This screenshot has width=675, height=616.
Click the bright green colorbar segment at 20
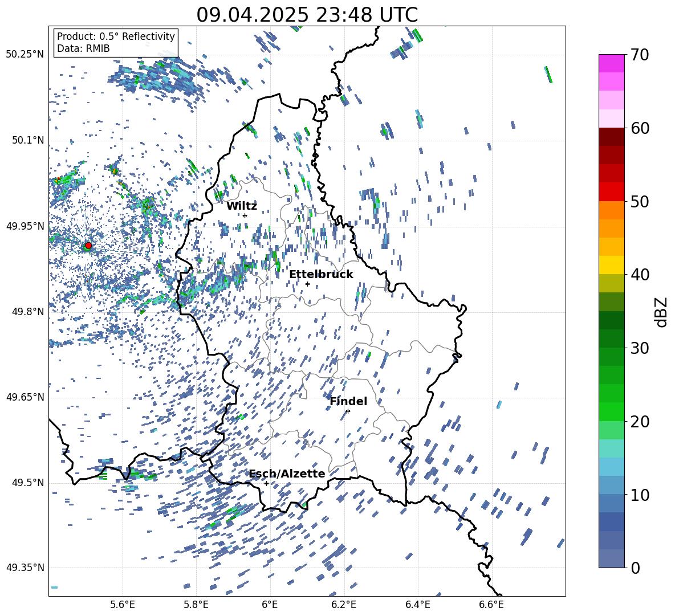point(611,411)
